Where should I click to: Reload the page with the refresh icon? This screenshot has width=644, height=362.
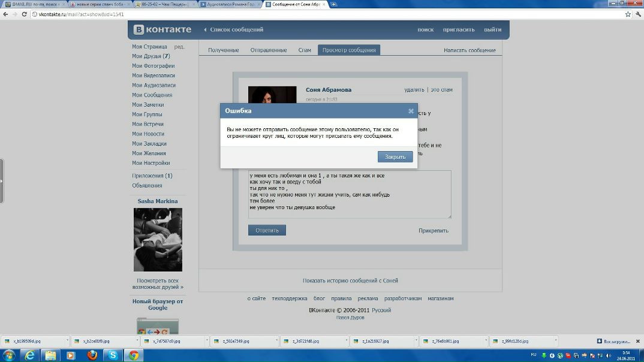point(25,14)
